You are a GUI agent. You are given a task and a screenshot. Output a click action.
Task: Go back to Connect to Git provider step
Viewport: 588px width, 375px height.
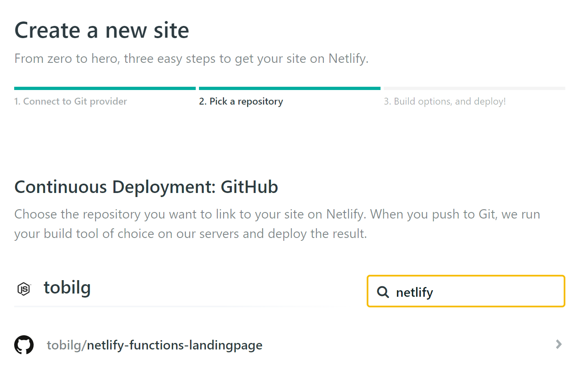pyautogui.click(x=71, y=101)
